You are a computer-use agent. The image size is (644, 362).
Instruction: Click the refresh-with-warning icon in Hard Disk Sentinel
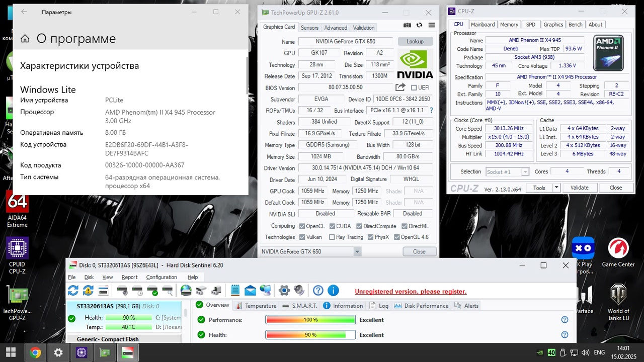click(89, 290)
